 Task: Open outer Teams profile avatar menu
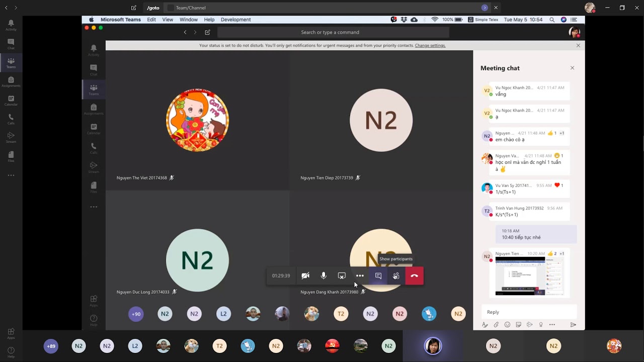pyautogui.click(x=590, y=8)
